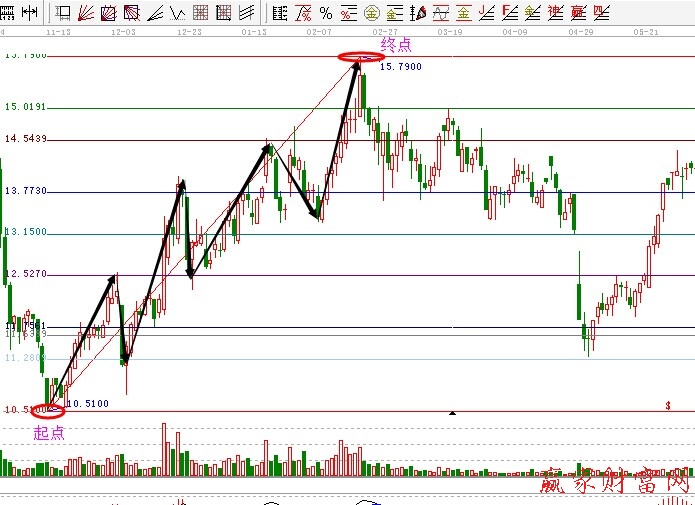Click the first square grid tool icon
695x505 pixels.
coord(201,13)
